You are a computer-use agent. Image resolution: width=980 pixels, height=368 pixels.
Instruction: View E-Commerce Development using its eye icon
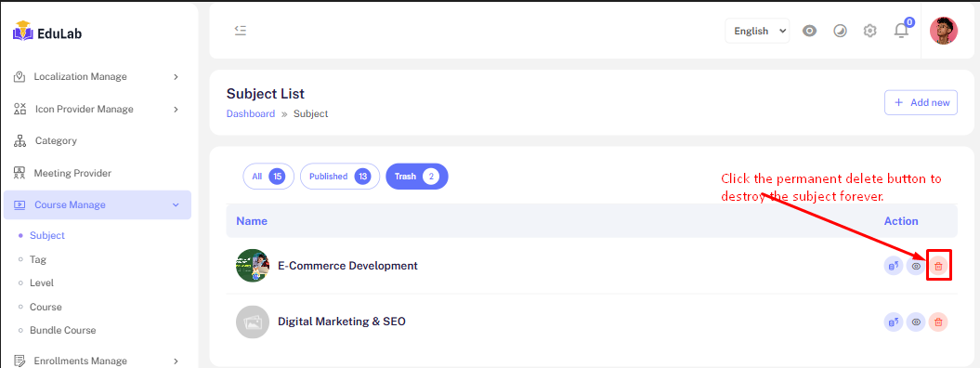click(916, 266)
